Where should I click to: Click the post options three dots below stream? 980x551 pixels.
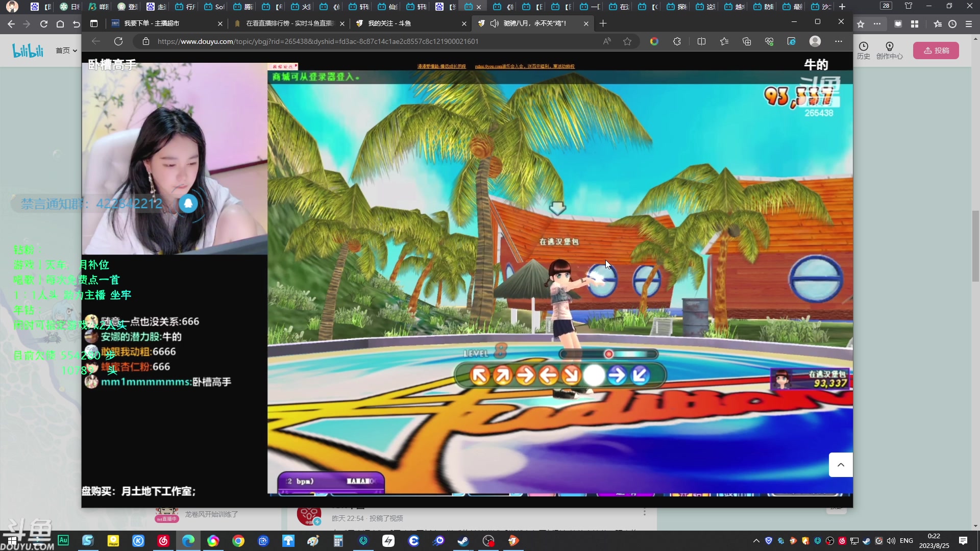coord(645,512)
